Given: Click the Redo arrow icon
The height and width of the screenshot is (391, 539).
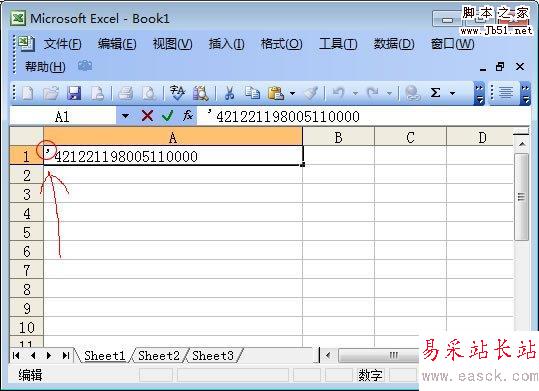Looking at the screenshot, I should 373,93.
